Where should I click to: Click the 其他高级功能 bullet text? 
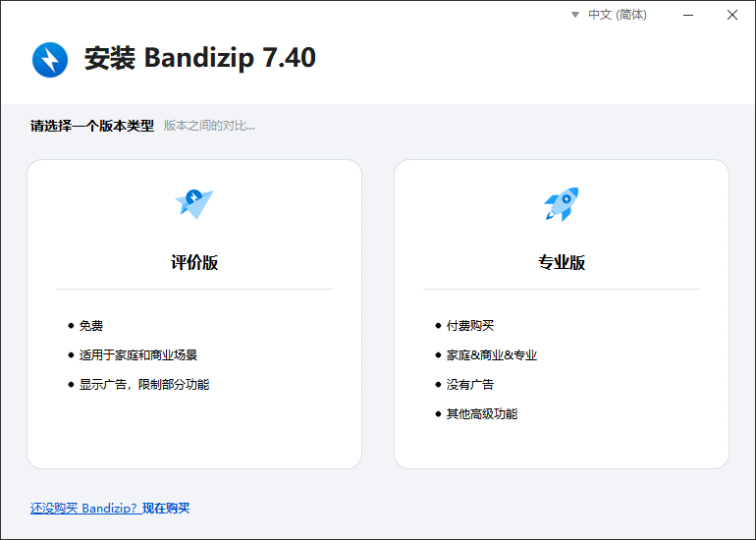tap(482, 414)
